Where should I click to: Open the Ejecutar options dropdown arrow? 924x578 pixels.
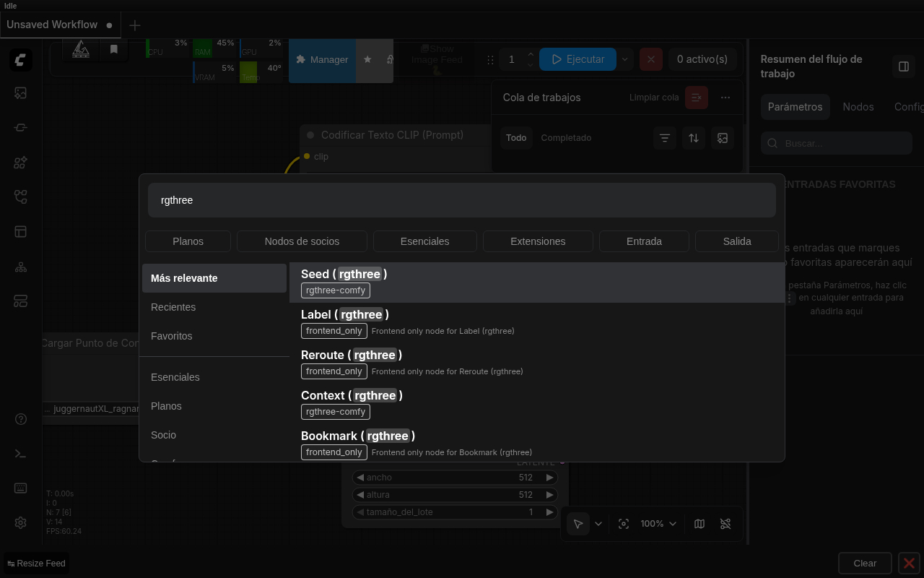click(625, 59)
